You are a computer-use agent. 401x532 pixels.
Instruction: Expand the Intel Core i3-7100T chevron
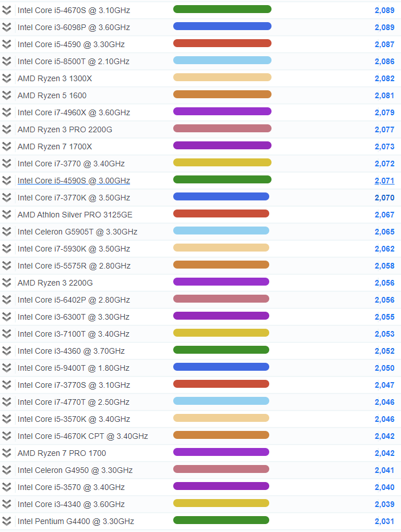(6, 334)
